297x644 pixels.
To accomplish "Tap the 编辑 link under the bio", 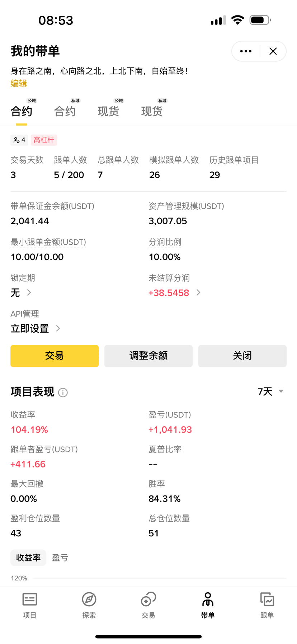I will (x=19, y=83).
